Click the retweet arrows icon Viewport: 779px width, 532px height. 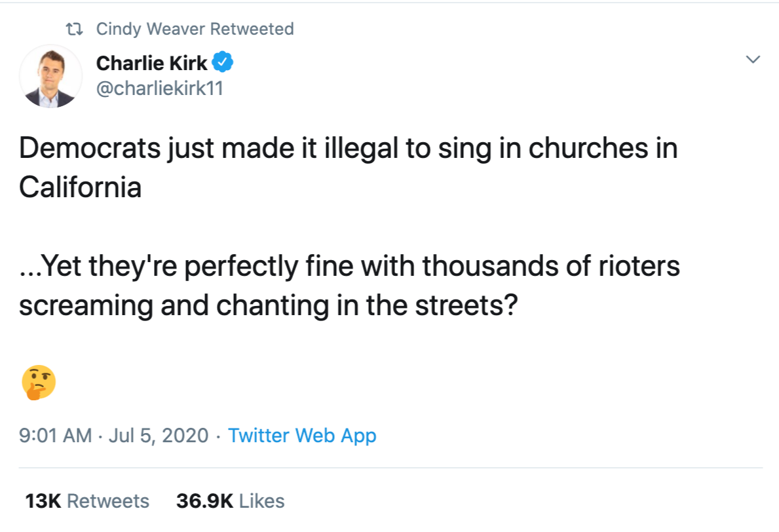coord(75,29)
